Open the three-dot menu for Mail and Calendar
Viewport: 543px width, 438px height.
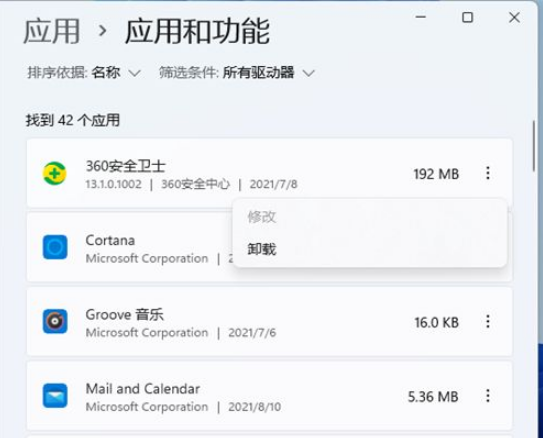(x=488, y=396)
